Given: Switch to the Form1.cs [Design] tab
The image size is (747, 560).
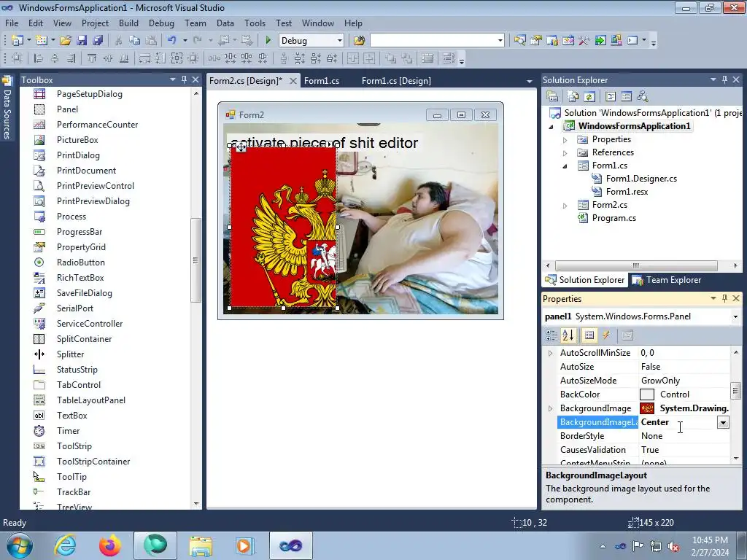Looking at the screenshot, I should [396, 81].
